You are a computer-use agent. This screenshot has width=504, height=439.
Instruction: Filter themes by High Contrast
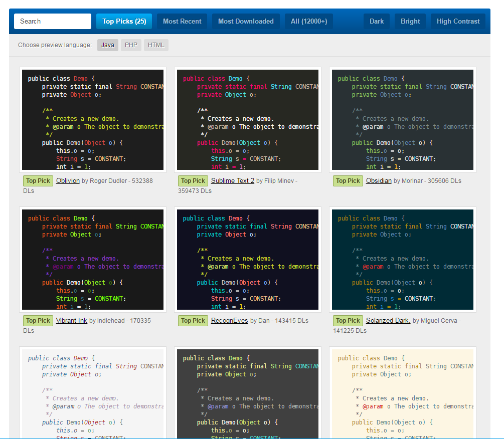click(458, 21)
